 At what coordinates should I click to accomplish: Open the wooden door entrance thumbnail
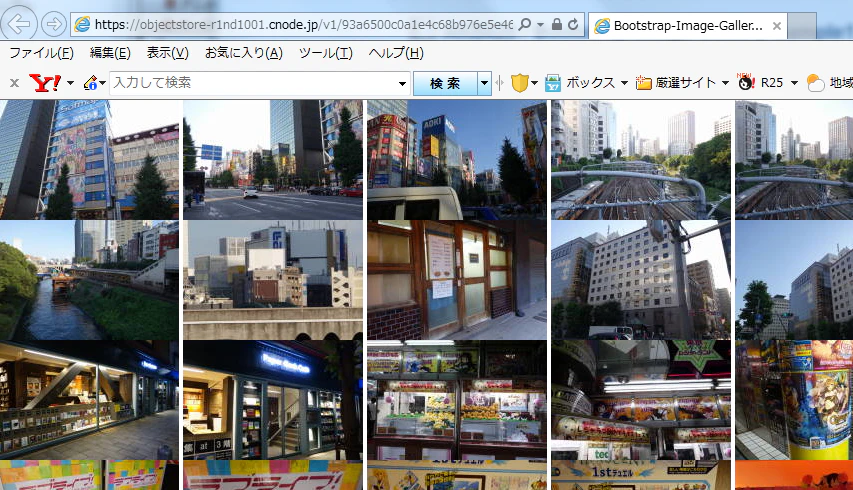[457, 280]
